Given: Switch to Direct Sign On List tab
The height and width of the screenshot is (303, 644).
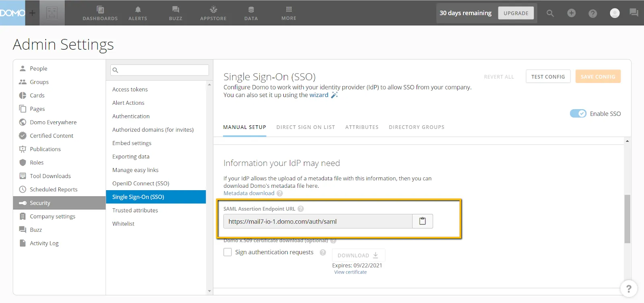Looking at the screenshot, I should click(305, 127).
